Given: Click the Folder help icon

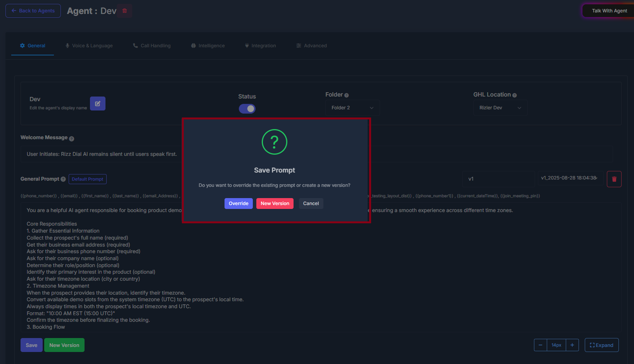Looking at the screenshot, I should pos(347,95).
